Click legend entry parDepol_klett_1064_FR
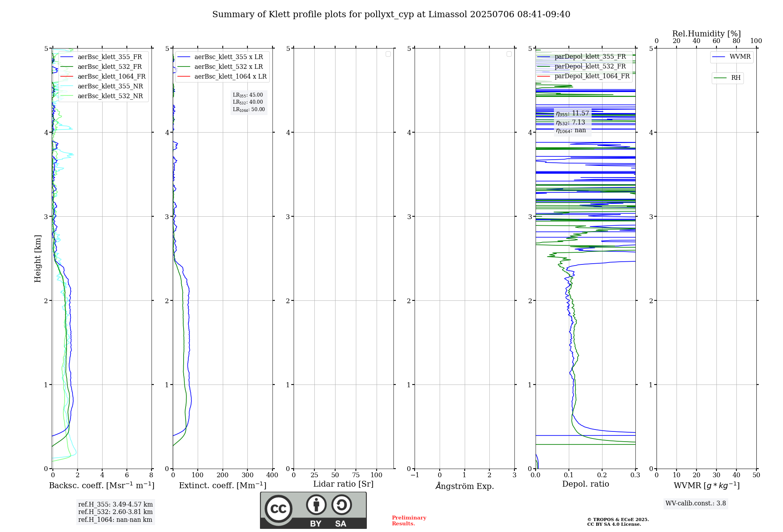 click(x=583, y=76)
